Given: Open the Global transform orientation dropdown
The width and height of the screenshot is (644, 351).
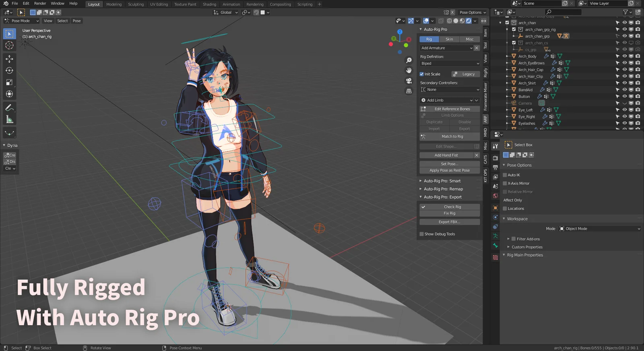Looking at the screenshot, I should pos(225,12).
